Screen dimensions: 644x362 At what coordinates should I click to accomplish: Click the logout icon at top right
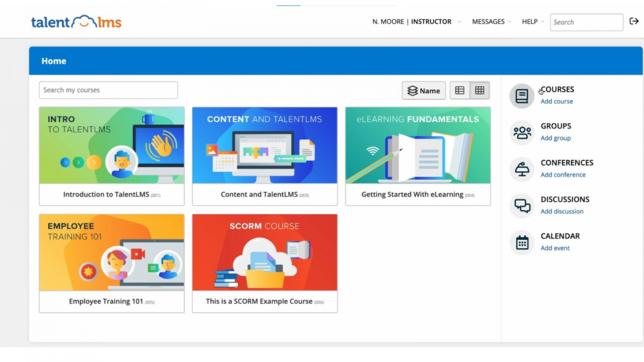point(634,21)
